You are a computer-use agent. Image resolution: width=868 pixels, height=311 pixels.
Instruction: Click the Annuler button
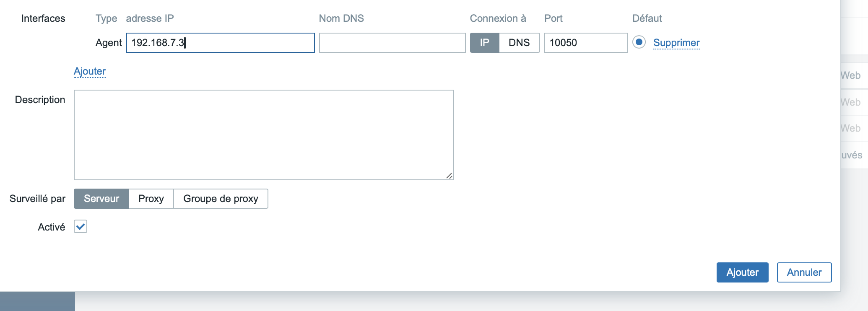click(804, 272)
